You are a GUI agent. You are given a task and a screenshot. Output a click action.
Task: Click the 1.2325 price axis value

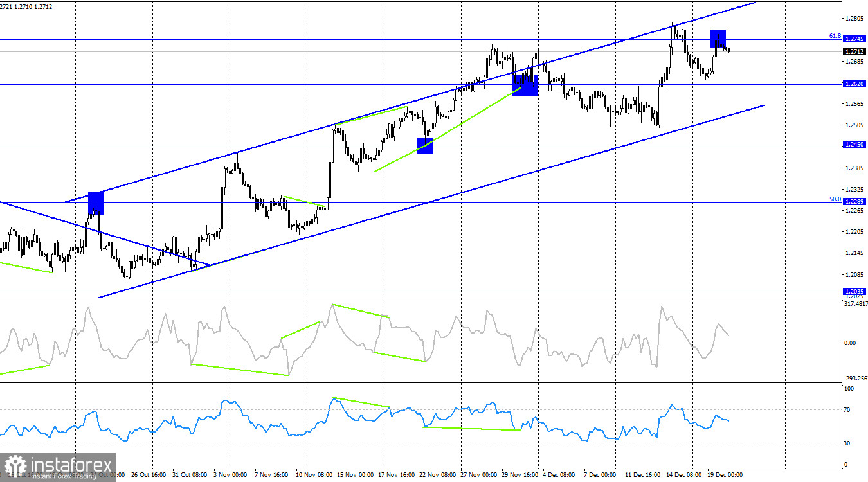(855, 190)
